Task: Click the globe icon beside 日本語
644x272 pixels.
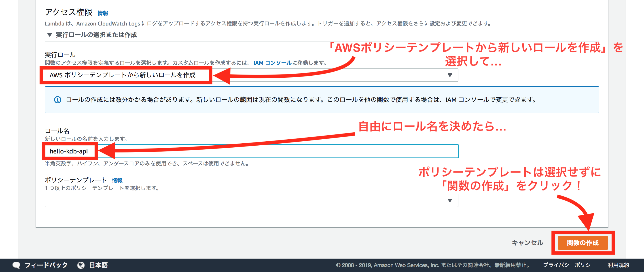Action: tap(81, 265)
